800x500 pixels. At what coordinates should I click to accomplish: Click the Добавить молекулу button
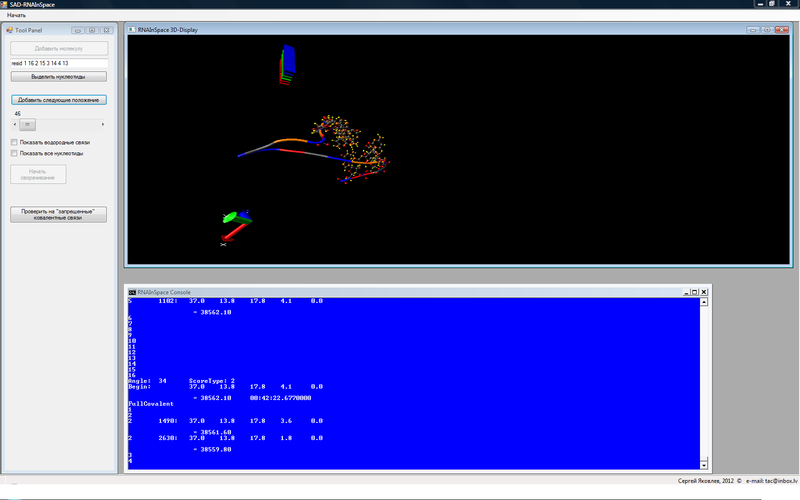tap(59, 48)
